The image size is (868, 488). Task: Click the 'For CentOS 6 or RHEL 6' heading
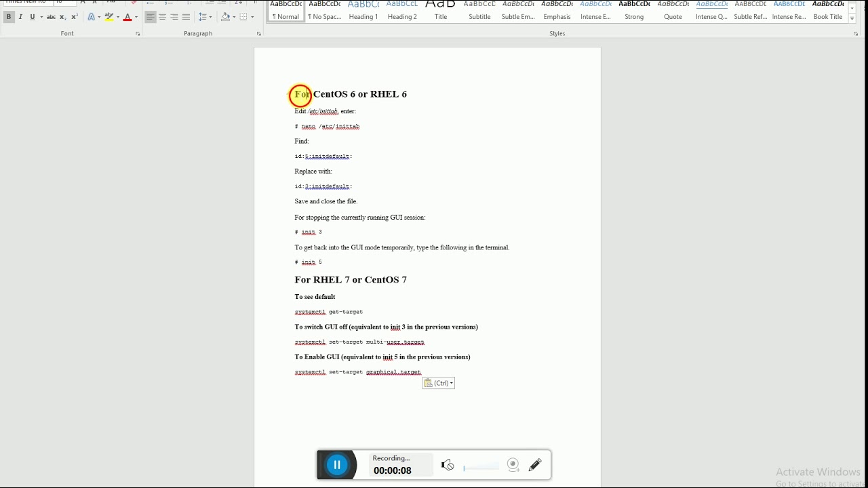[x=351, y=94]
